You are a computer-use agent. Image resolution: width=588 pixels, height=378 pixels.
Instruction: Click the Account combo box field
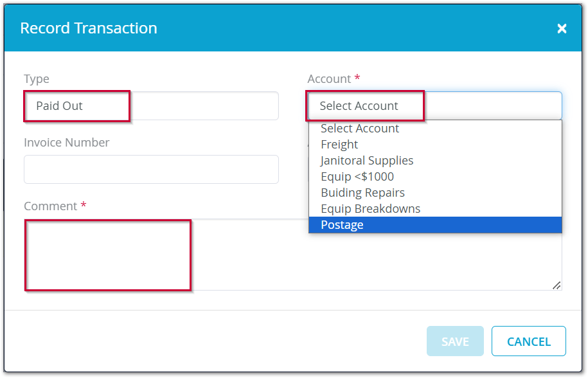[x=434, y=106]
